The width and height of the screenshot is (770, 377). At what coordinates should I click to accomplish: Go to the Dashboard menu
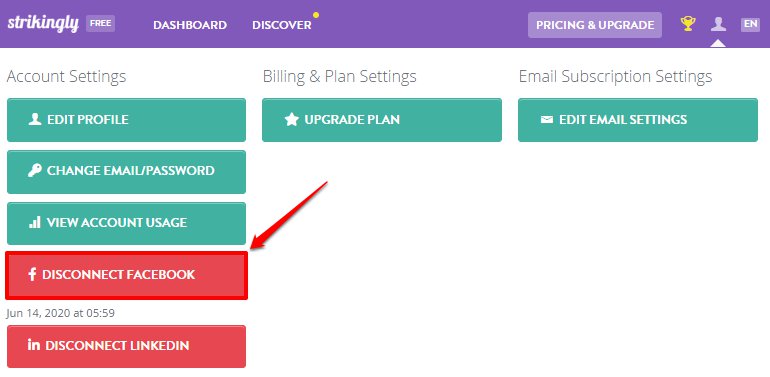(190, 25)
